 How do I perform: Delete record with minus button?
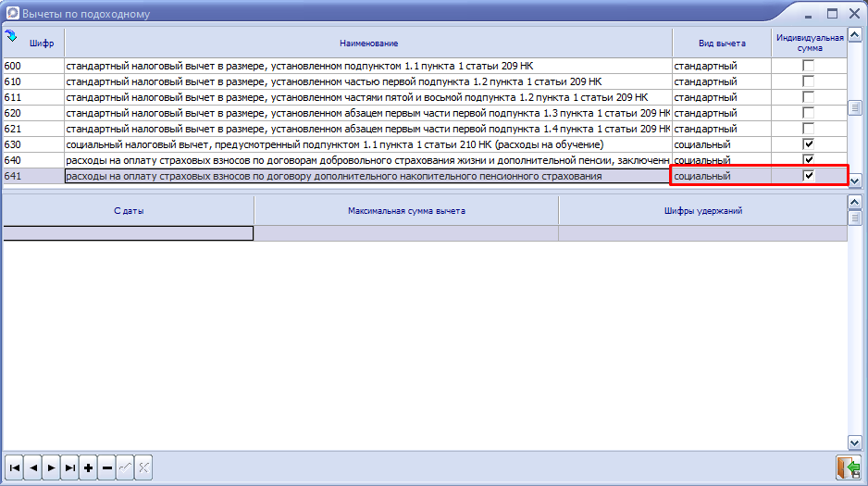107,468
